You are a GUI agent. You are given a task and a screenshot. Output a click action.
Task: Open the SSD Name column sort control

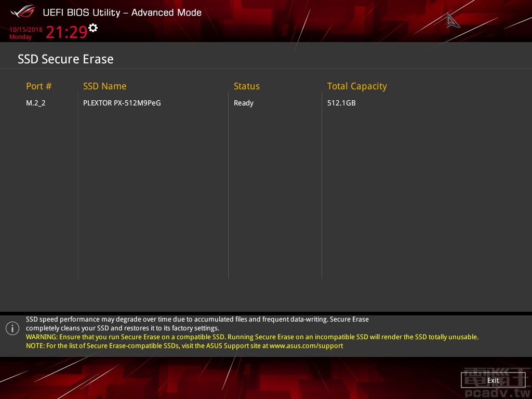105,86
